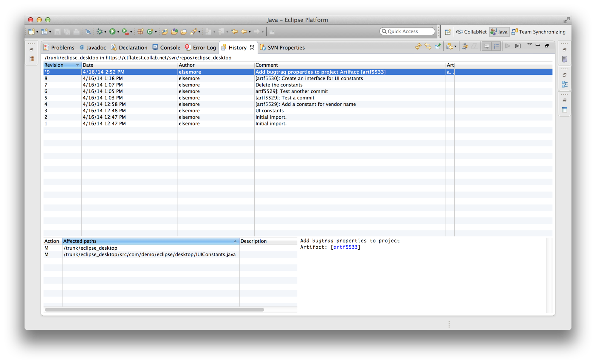This screenshot has width=596, height=364.
Task: Expand the New wizard dropdown arrow
Action: (37, 32)
